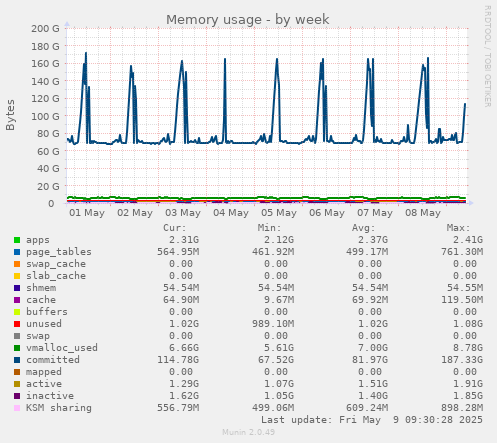This screenshot has height=443, width=497.
Task: Click the 'page_tables' legend label
Action: coord(59,252)
